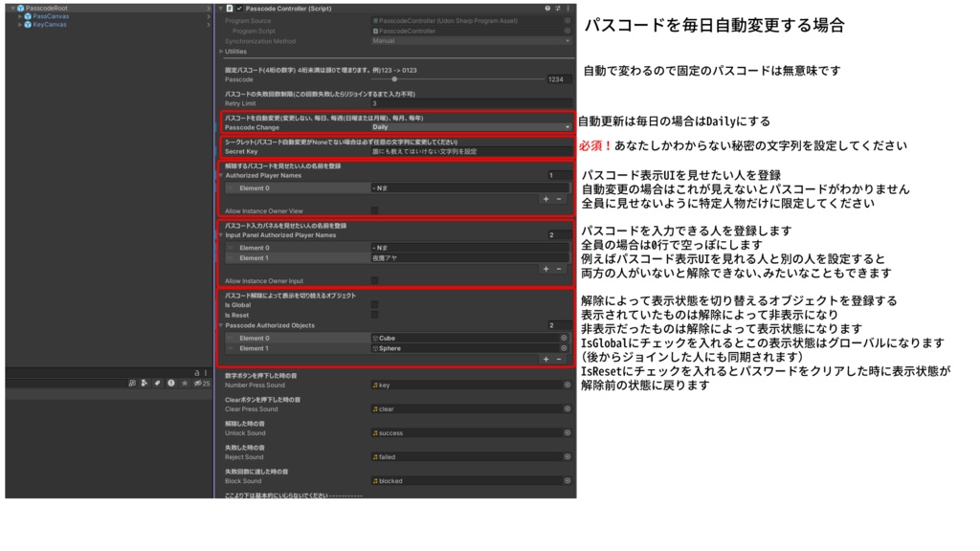
Task: Adjust the Passcode slider
Action: click(x=395, y=80)
